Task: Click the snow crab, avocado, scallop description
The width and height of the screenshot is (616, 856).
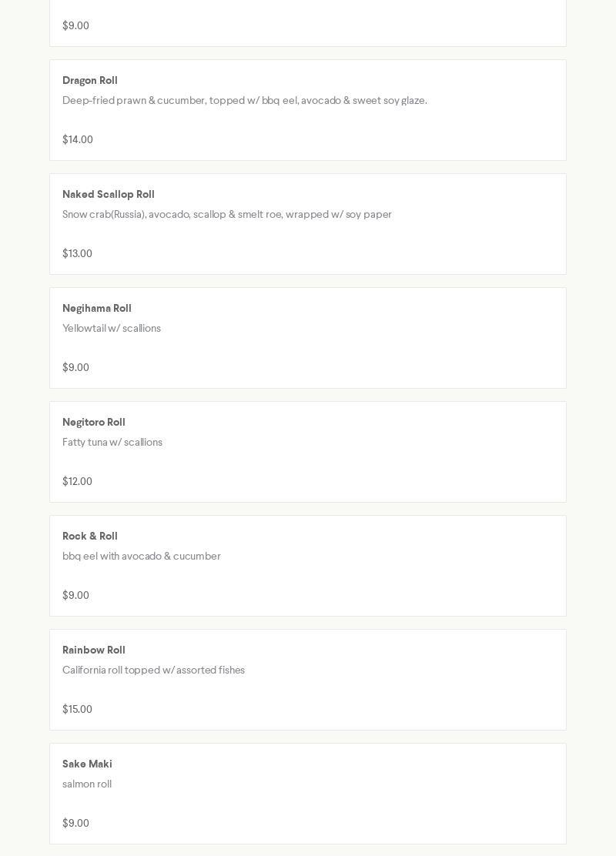Action: (227, 215)
